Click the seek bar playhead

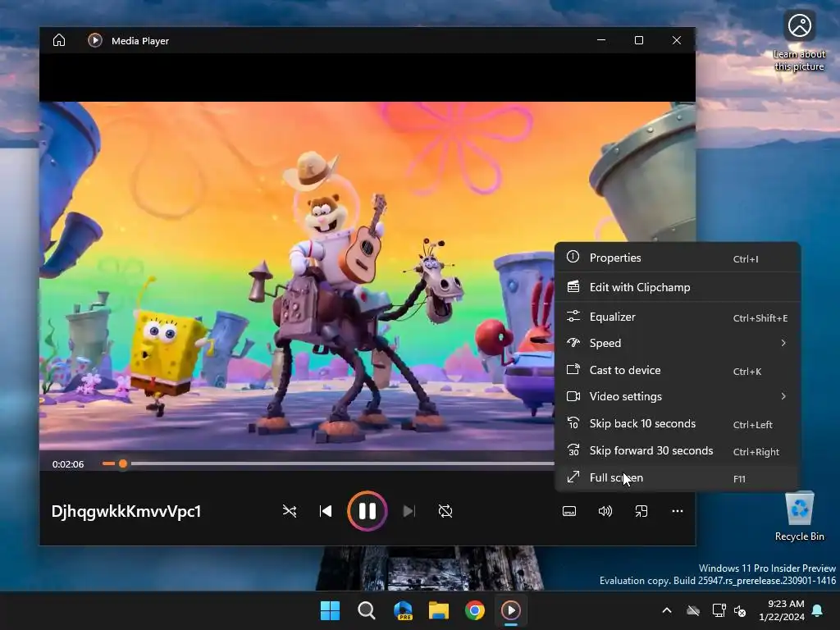tap(123, 463)
